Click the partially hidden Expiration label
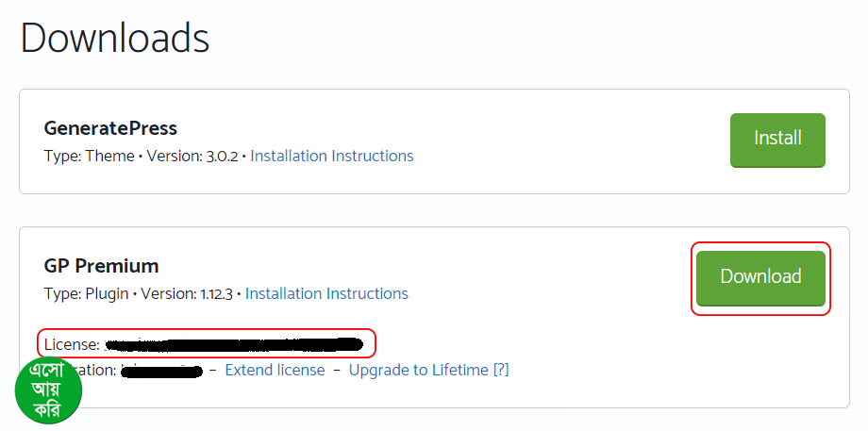The height and width of the screenshot is (431, 868). point(100,369)
